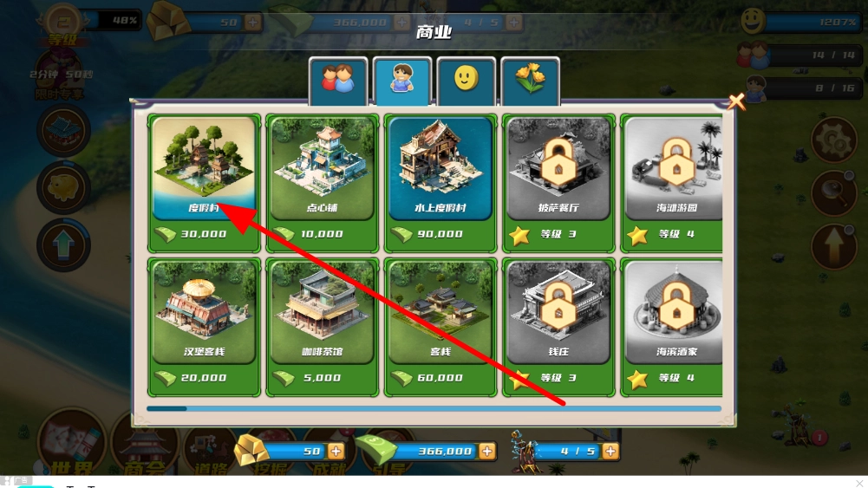Switch to the two-people residents tab

pos(337,81)
